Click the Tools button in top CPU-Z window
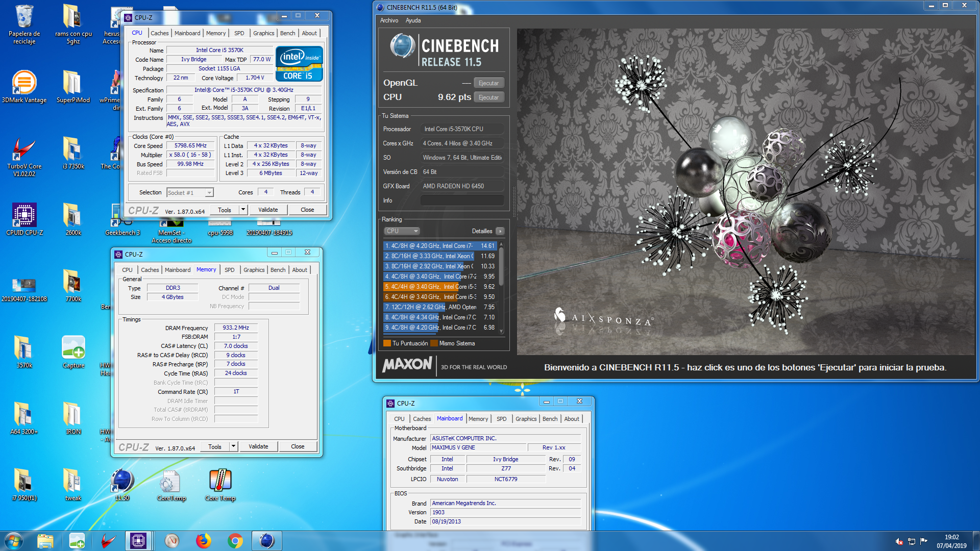The image size is (980, 551). 225,210
